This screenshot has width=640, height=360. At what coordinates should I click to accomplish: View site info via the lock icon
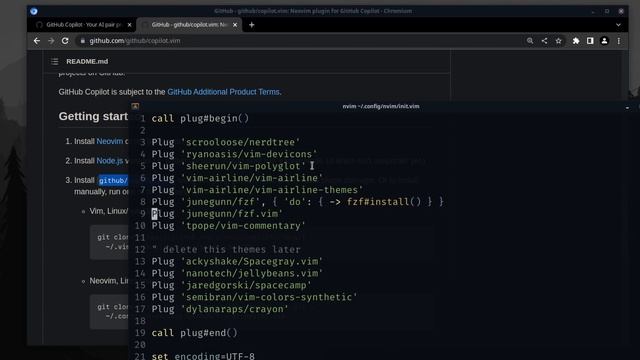click(x=83, y=41)
